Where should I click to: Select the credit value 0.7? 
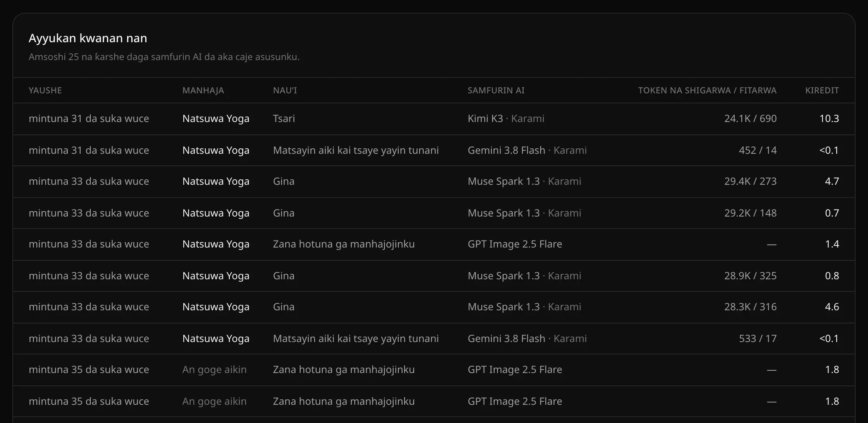pyautogui.click(x=832, y=213)
